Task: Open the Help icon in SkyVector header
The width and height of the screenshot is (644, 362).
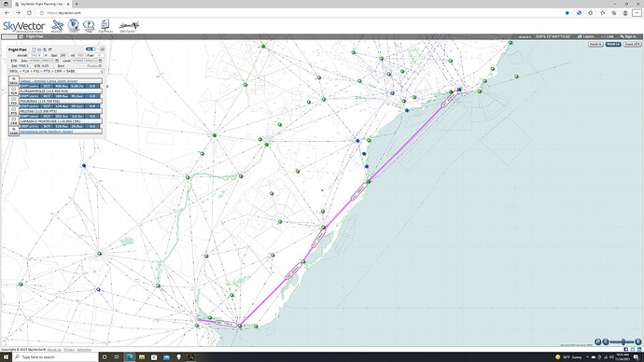Action: 89,26
